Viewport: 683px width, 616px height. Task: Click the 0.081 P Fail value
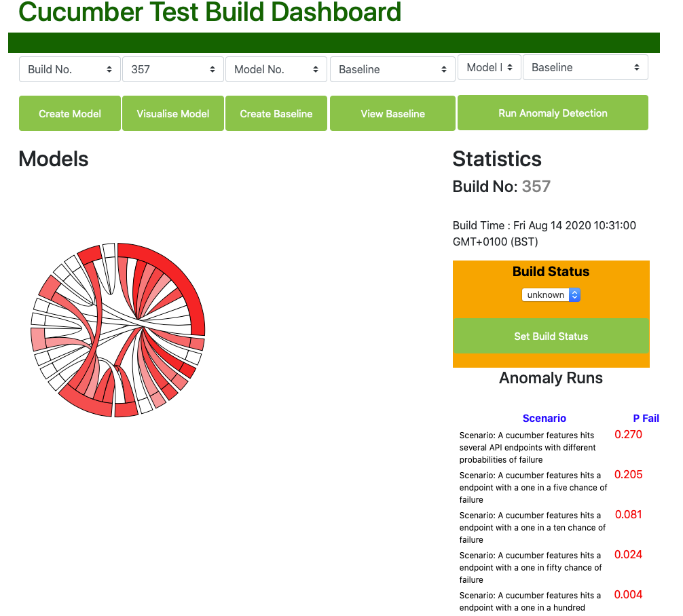tap(628, 514)
